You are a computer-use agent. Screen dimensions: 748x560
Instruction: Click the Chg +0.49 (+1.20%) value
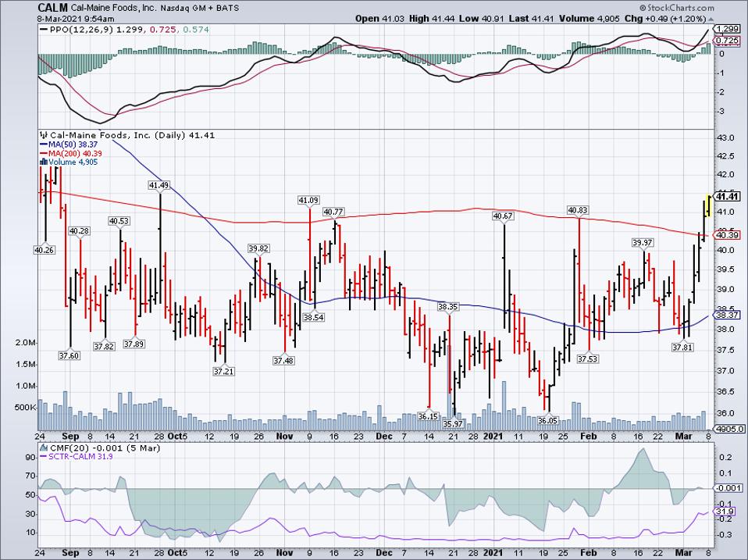tap(665, 19)
